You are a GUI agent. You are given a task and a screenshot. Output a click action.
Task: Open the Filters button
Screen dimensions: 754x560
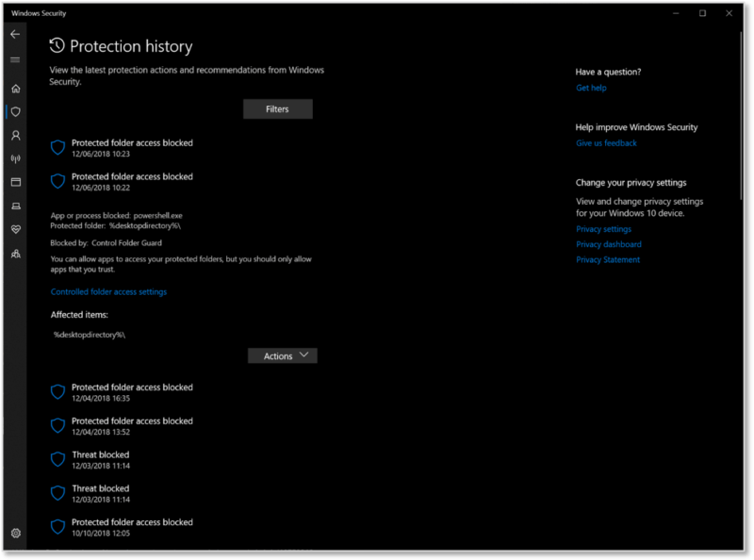(x=277, y=109)
